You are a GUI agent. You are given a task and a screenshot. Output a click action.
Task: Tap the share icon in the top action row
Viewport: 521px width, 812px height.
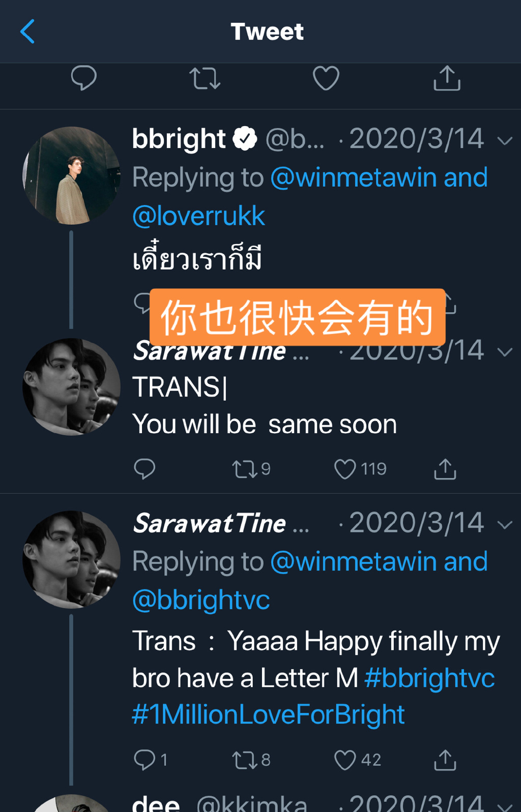(447, 78)
